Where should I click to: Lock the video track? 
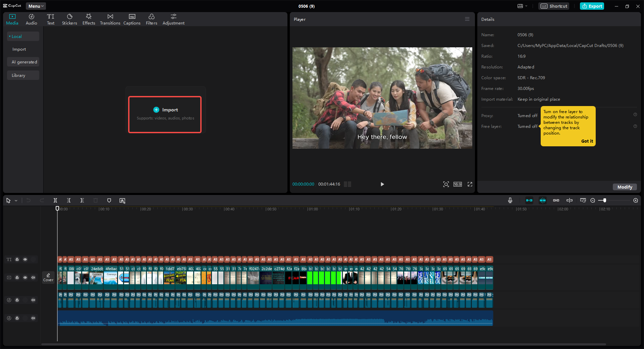(x=17, y=278)
